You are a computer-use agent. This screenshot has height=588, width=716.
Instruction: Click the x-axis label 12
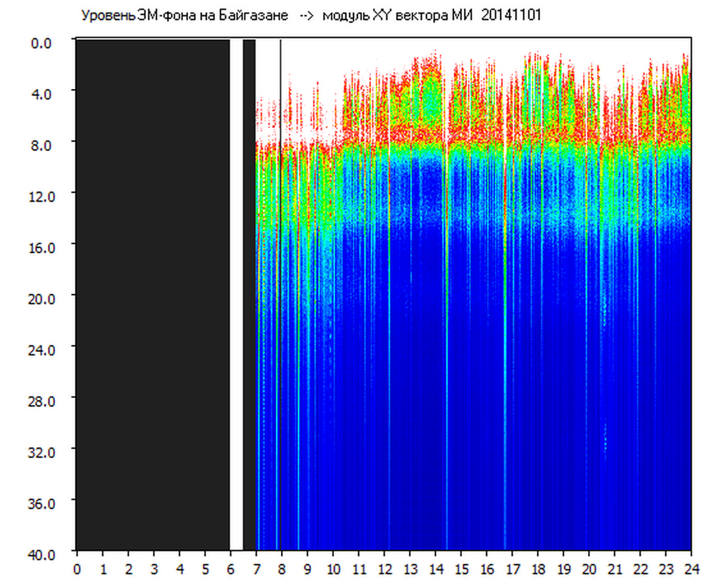point(384,569)
